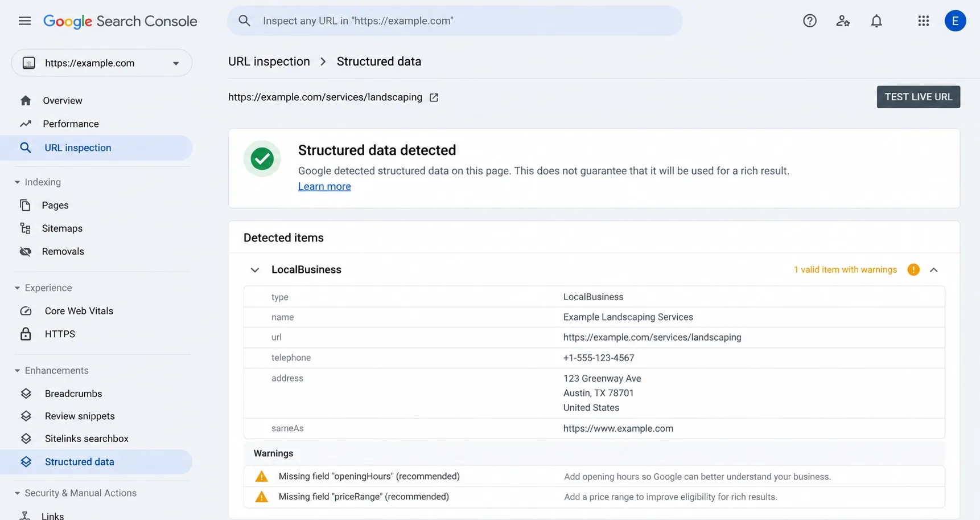The width and height of the screenshot is (980, 520).
Task: Open users and permissions icon
Action: (x=843, y=21)
